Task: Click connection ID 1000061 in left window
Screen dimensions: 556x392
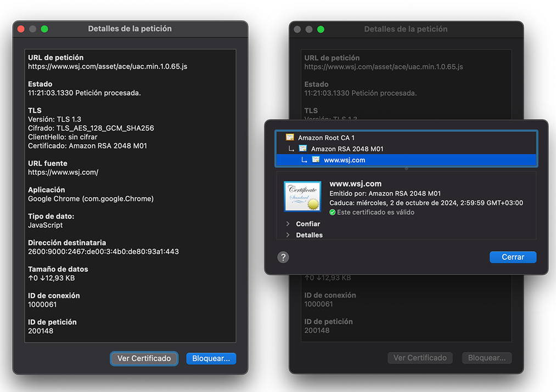Action: pos(42,304)
